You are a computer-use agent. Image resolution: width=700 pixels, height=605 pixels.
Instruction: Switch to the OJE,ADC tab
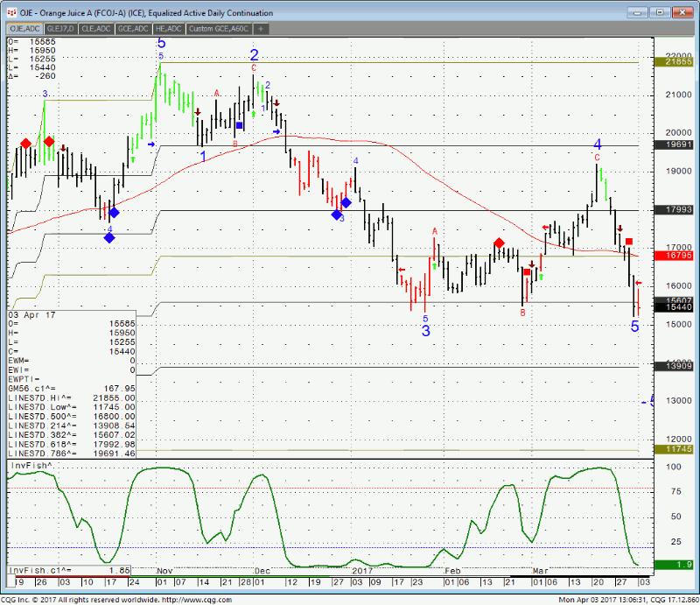pyautogui.click(x=25, y=29)
